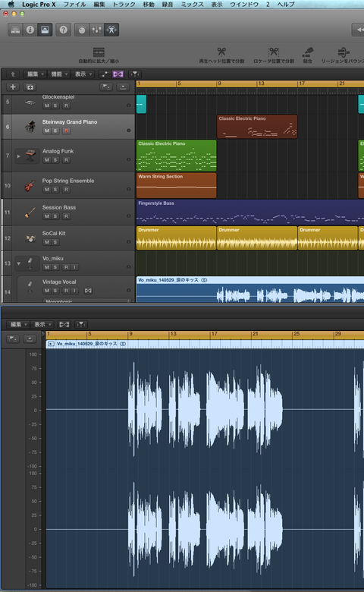Click bar 17 in audio editor ruler
The height and width of the screenshot is (592, 364).
click(215, 334)
